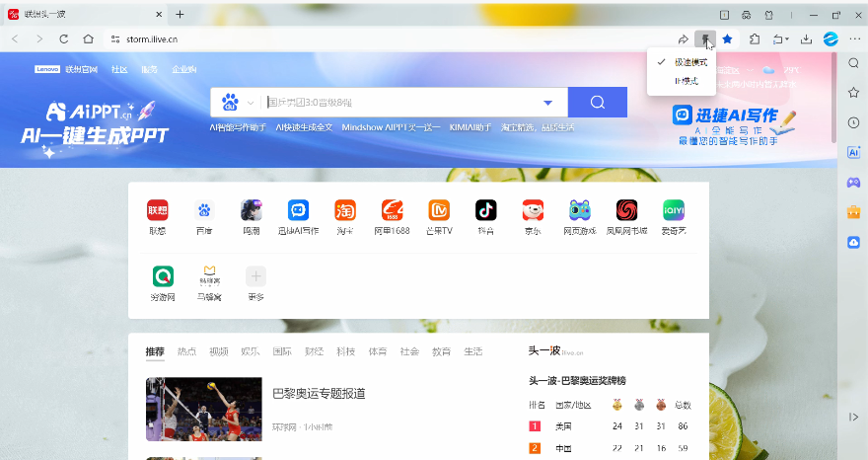Open the 服务 link in top navigation

point(150,69)
